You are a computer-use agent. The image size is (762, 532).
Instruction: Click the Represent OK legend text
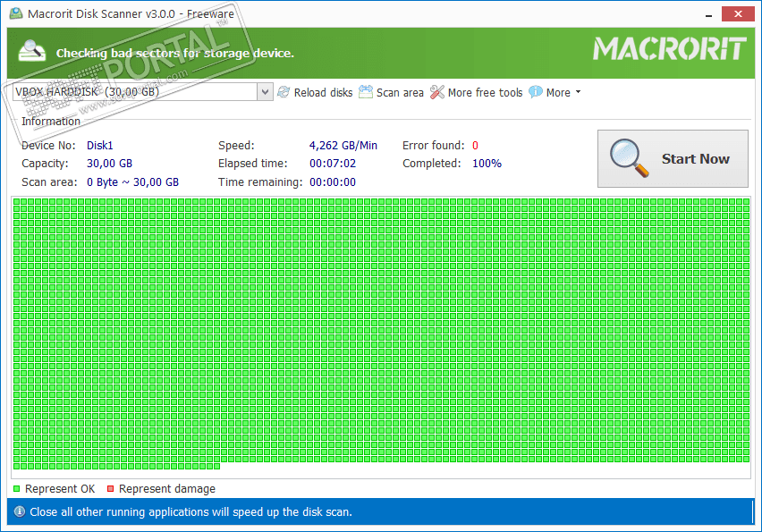tap(60, 489)
